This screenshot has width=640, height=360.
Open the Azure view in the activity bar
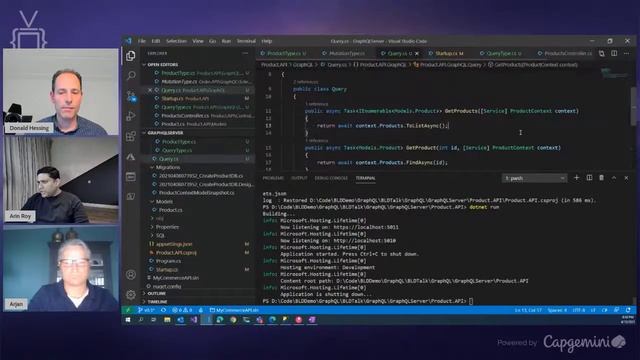(131, 156)
